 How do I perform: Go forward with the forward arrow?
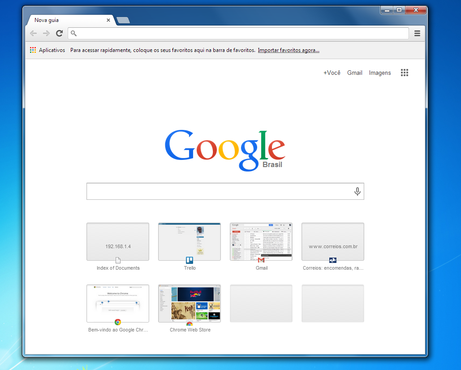[46, 33]
